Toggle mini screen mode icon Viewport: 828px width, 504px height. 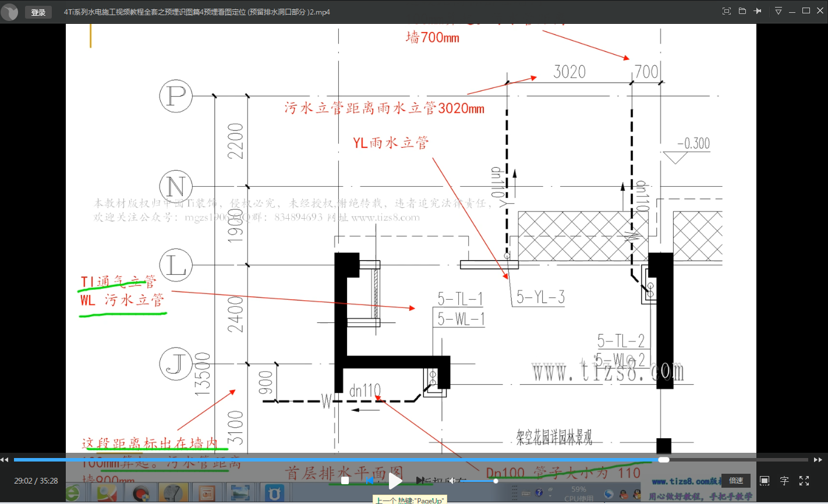point(727,11)
